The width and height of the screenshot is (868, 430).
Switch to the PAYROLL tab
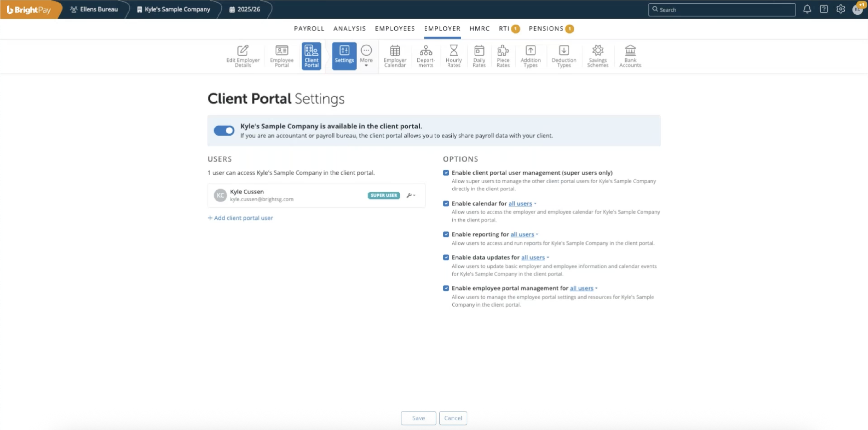pos(309,29)
